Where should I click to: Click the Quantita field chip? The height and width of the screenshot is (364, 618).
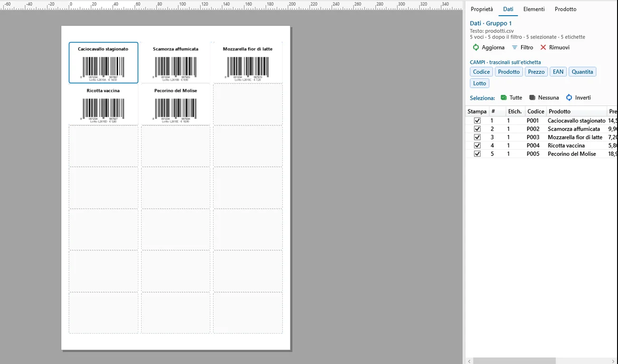click(x=582, y=72)
